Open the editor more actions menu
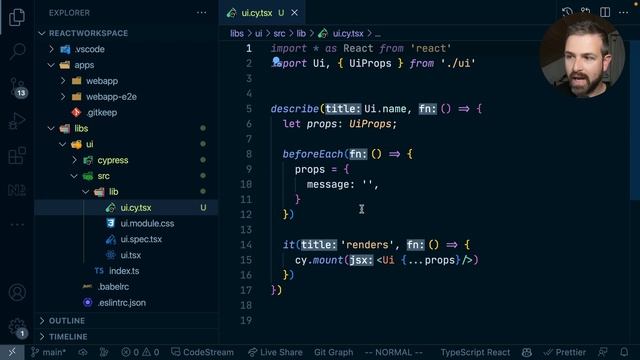 [623, 12]
